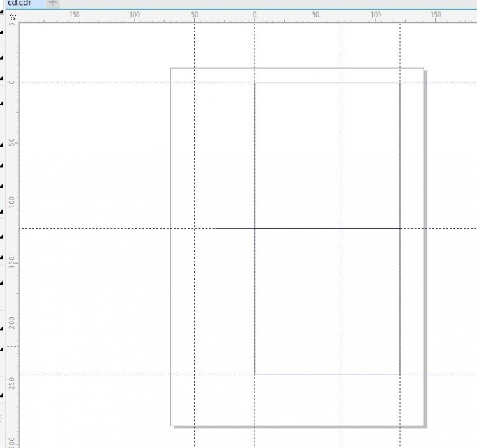Click the page's gray drop shadow on the right
This screenshot has width=477, height=448.
425,254
